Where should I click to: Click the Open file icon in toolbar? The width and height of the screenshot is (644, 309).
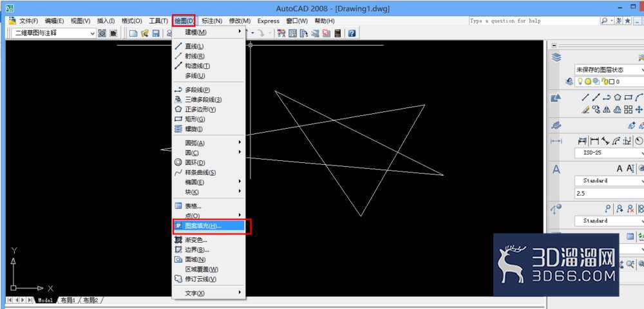pos(144,33)
